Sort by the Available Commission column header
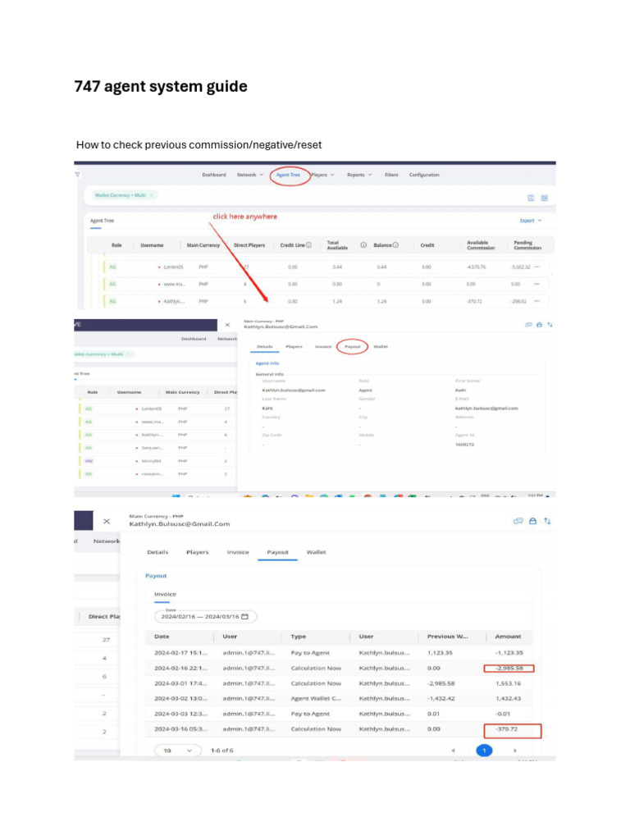Screen dimensions: 630x840 tap(481, 244)
